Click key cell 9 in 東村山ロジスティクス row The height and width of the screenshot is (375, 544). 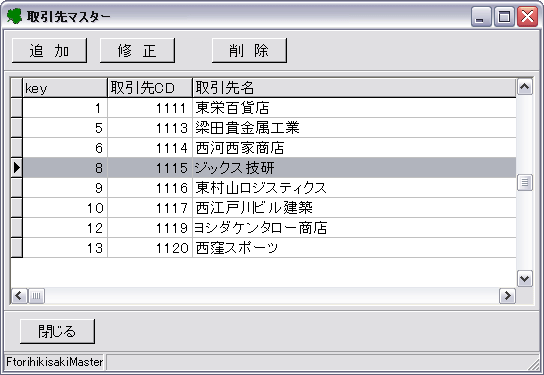click(x=65, y=188)
